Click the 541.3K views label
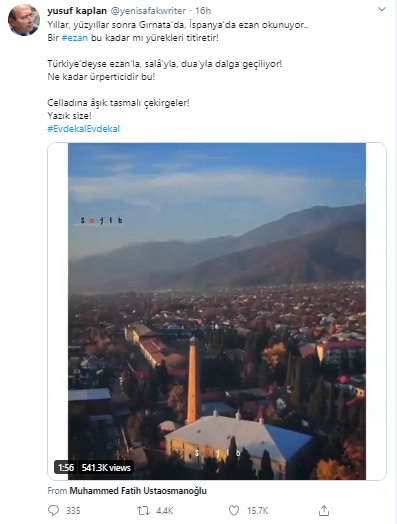 click(106, 467)
